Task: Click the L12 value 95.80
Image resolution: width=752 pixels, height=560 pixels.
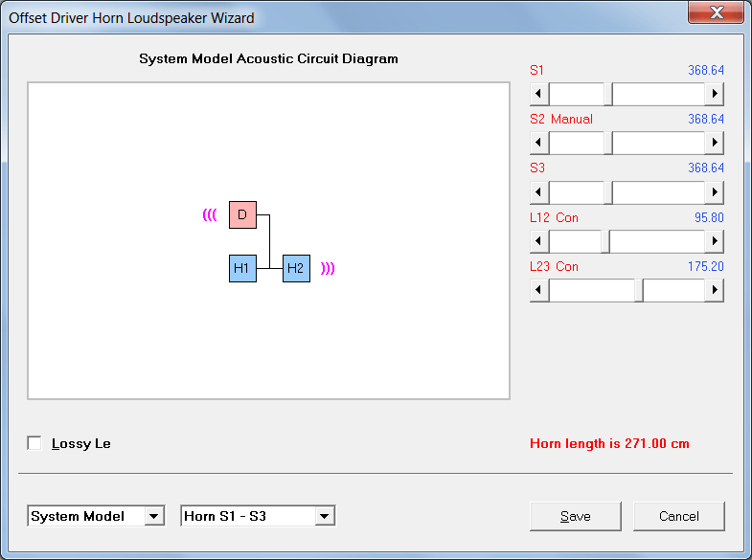Action: tap(709, 218)
